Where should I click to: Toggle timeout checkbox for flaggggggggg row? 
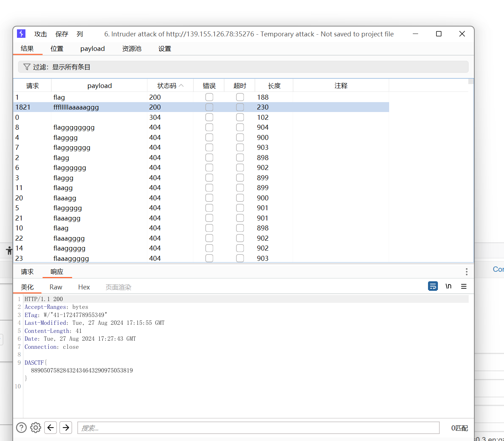pos(240,127)
